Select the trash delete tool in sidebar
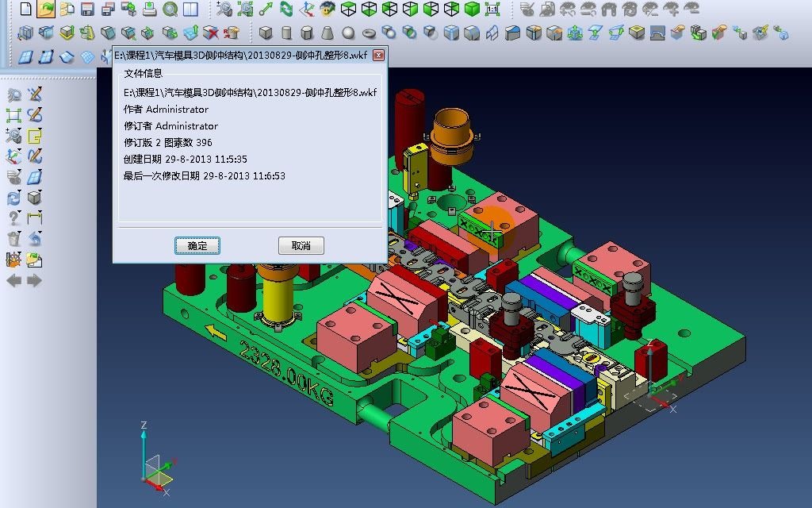The image size is (812, 508). [16, 237]
